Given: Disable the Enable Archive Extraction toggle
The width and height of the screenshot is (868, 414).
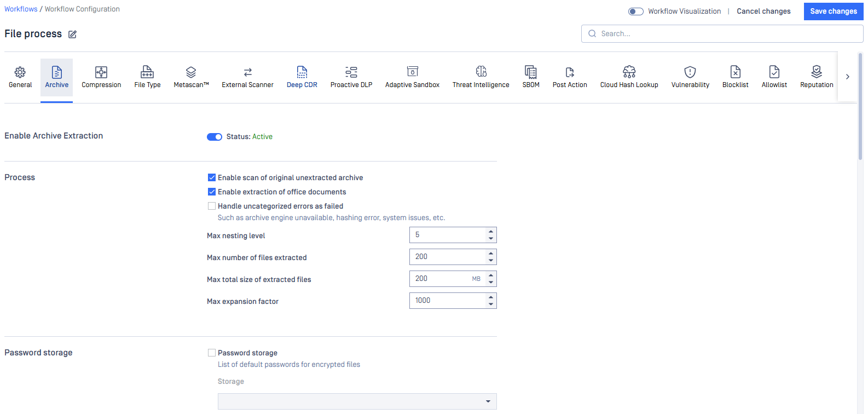Looking at the screenshot, I should pos(214,137).
